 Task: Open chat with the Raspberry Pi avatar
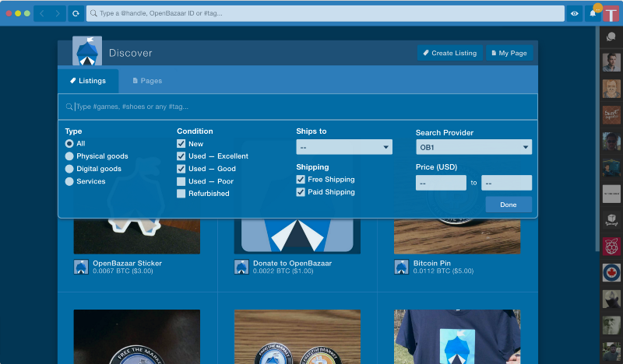(611, 247)
